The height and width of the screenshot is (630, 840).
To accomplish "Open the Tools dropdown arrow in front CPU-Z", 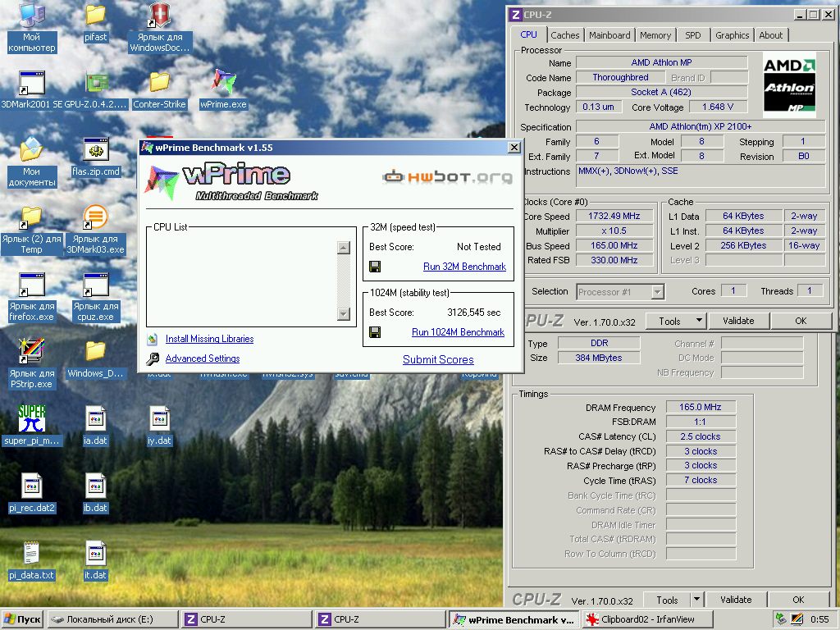I will click(699, 321).
